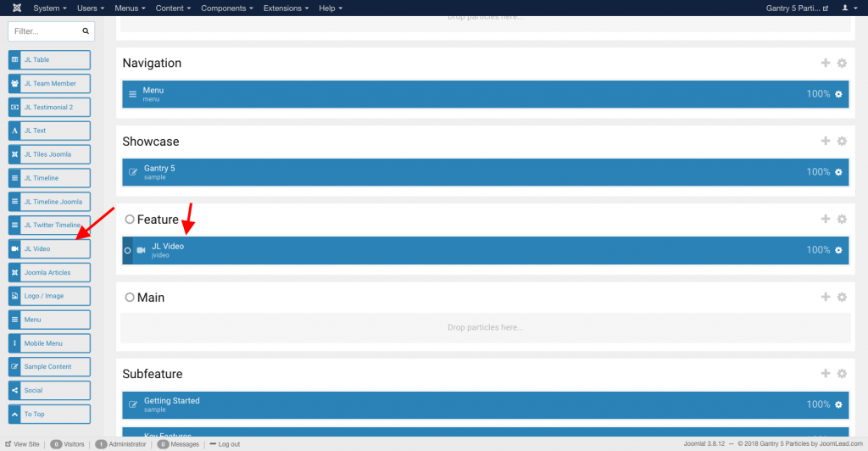Open settings gear on Gantry 5 particle

tap(838, 172)
